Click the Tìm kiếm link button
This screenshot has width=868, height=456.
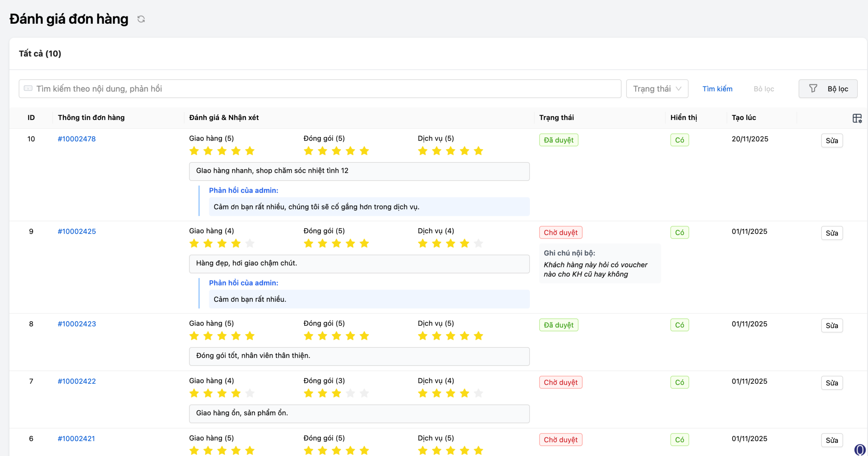click(717, 89)
